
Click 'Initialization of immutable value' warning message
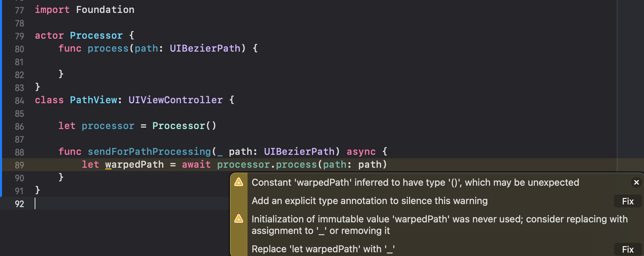coord(440,225)
